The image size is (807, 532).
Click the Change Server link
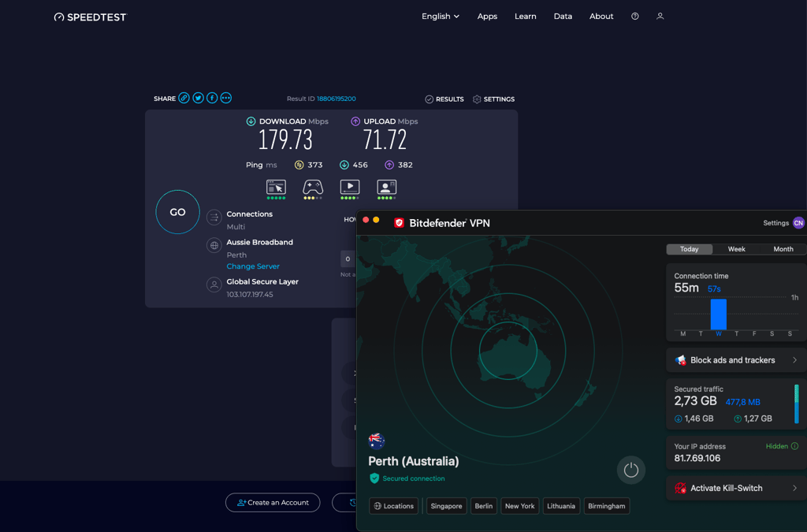coord(253,266)
